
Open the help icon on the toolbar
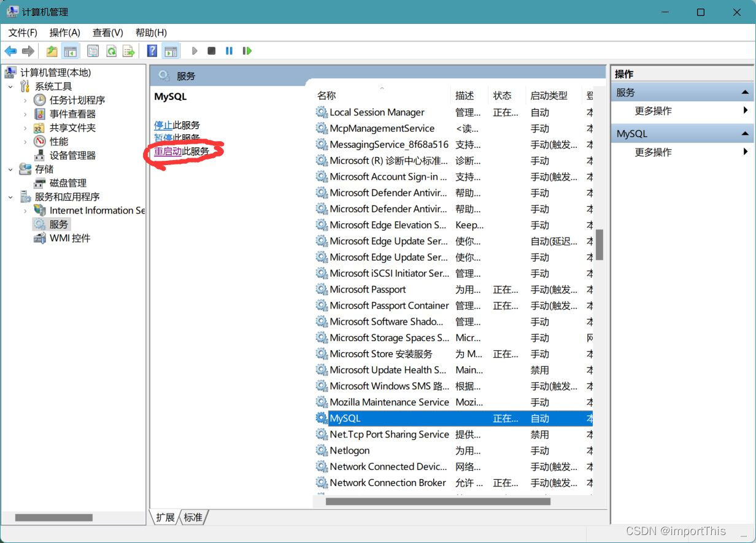point(151,50)
